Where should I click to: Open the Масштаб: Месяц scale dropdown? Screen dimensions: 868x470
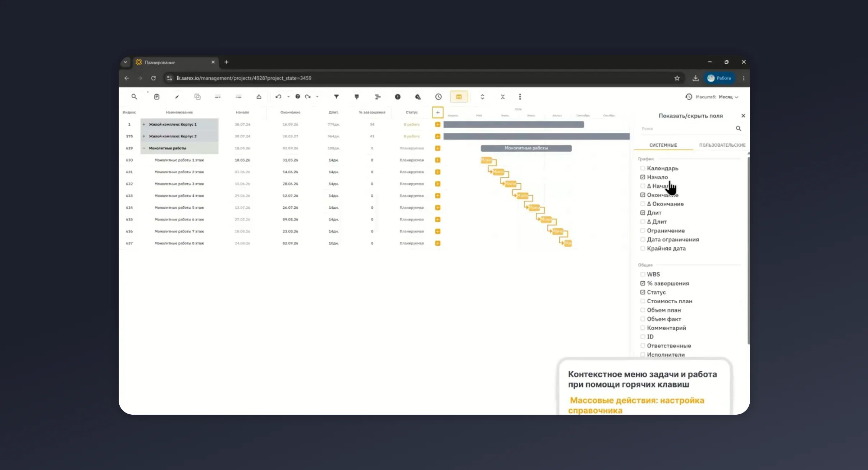(x=717, y=97)
